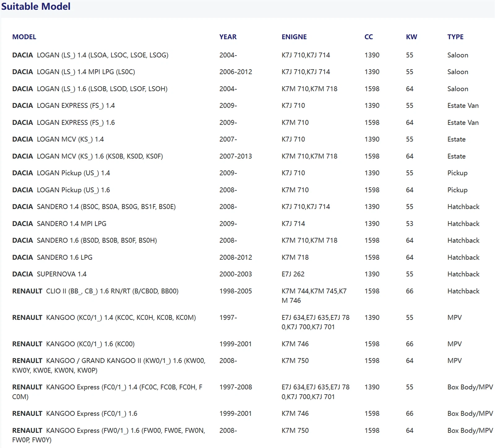Viewport: 495px width, 448px height.
Task: Select 'LOGAN EXPRESS (FS_) 1.6' model
Action: [x=63, y=123]
